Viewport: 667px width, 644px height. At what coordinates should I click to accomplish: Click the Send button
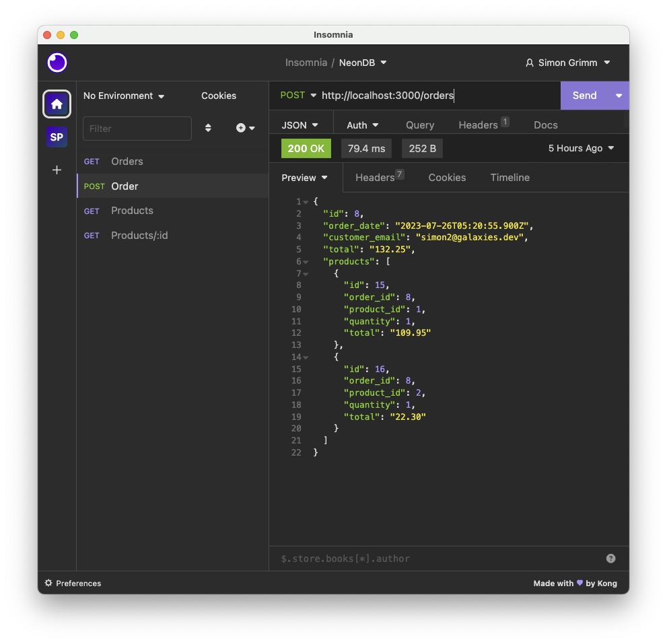click(584, 96)
